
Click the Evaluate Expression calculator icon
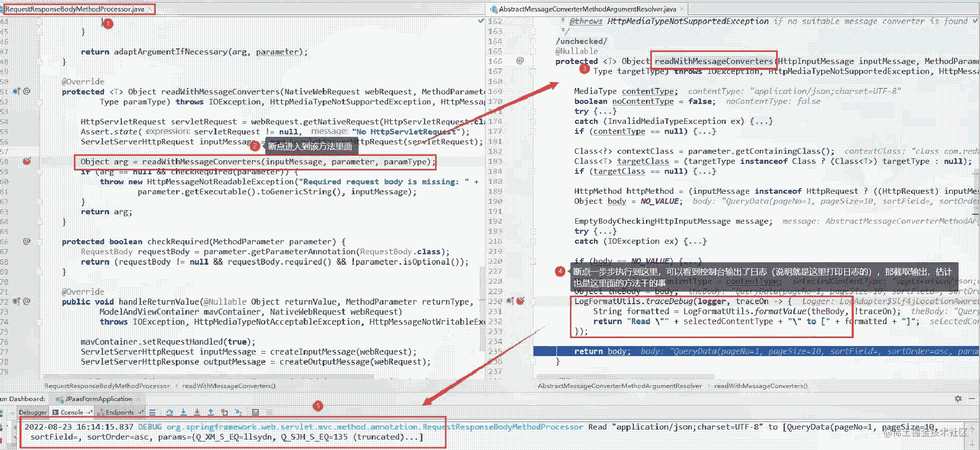(x=255, y=412)
